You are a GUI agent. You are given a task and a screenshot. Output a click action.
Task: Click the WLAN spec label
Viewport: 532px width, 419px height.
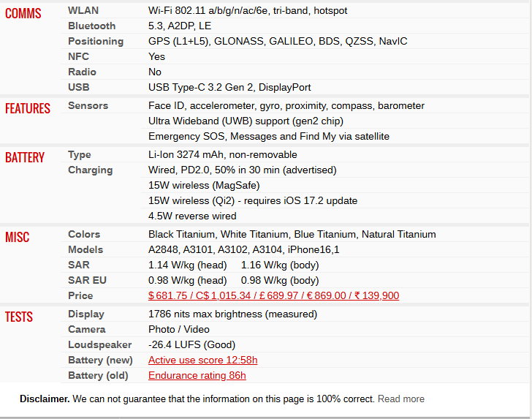(x=83, y=11)
